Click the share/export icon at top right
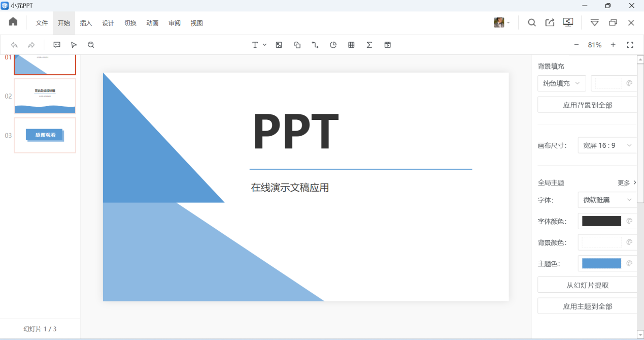This screenshot has width=644, height=340. (x=550, y=22)
